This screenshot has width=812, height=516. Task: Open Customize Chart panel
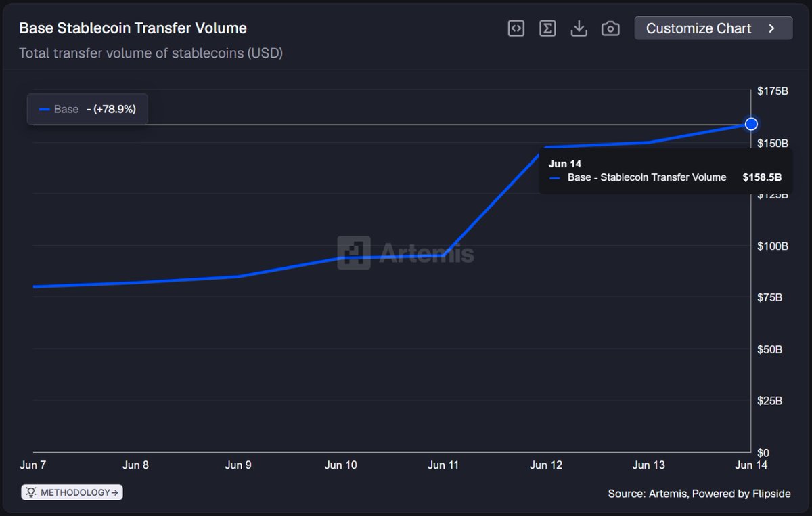713,28
